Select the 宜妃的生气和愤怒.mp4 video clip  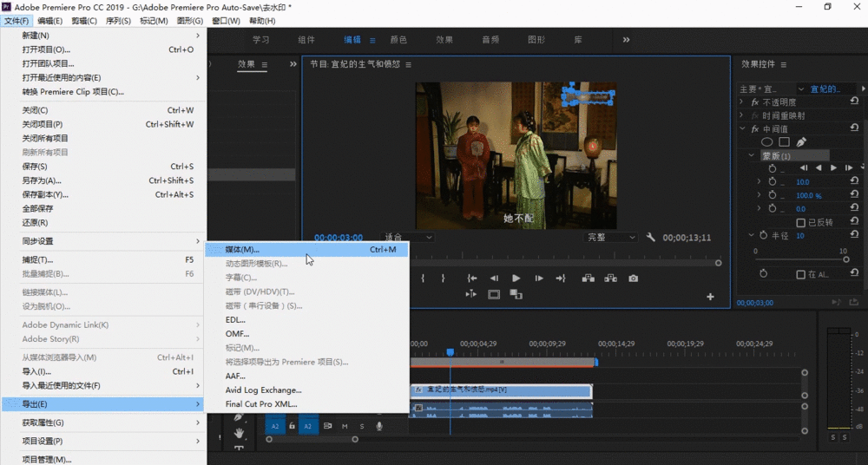point(501,390)
